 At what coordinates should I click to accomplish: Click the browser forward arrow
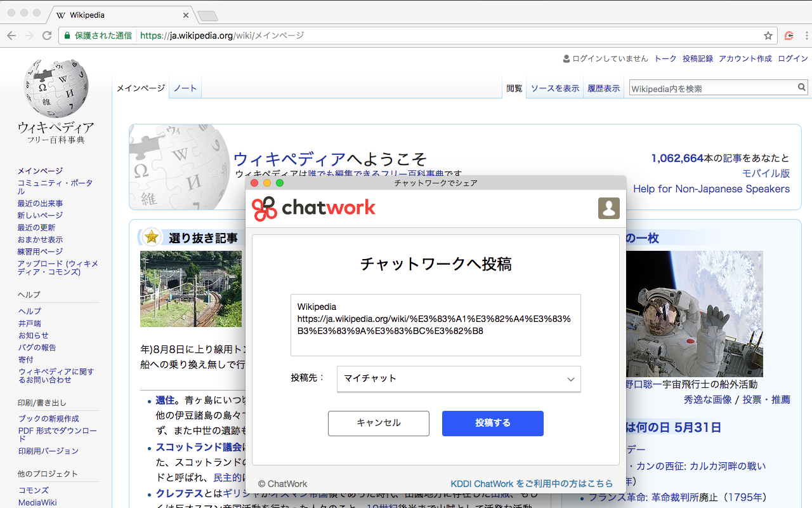29,36
